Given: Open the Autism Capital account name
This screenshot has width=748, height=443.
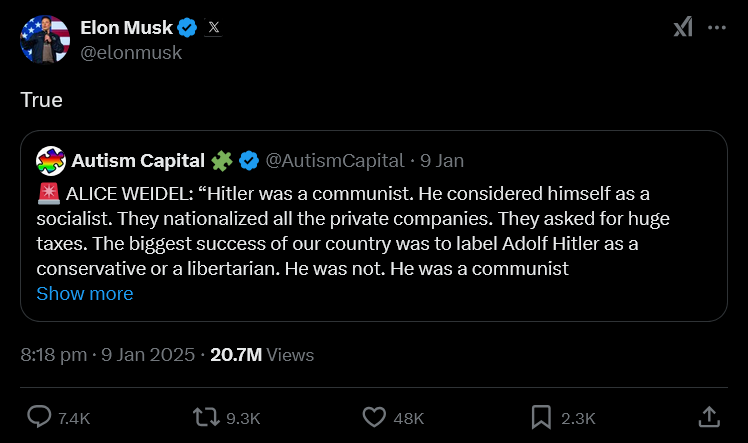Looking at the screenshot, I should coord(138,160).
